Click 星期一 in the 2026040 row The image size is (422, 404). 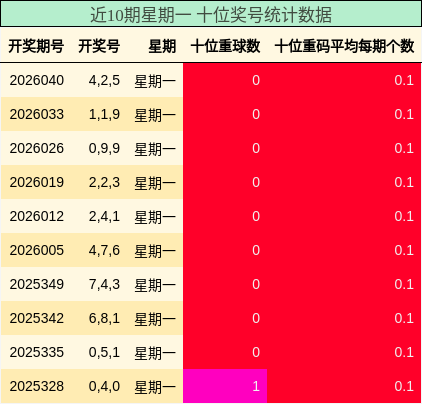coord(155,81)
